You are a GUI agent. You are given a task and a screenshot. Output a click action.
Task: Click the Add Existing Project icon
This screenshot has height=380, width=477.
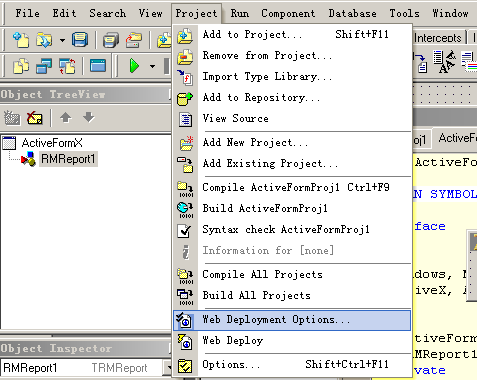coord(185,164)
